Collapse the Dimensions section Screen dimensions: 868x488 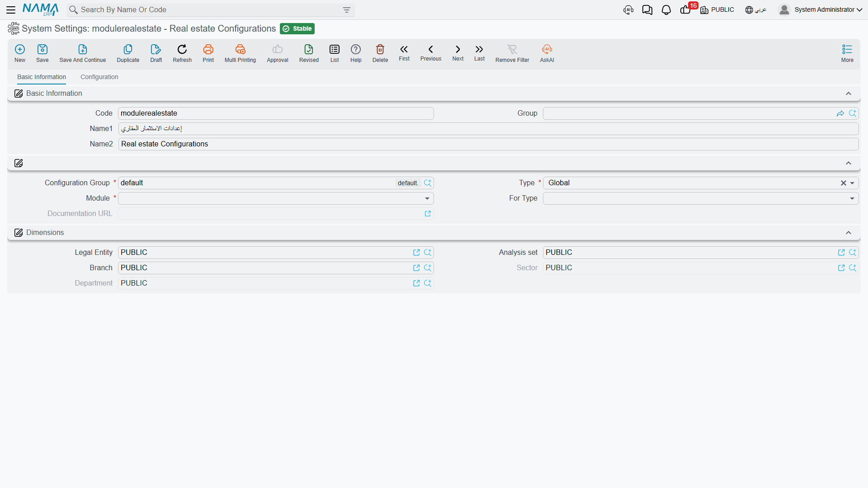tap(849, 233)
